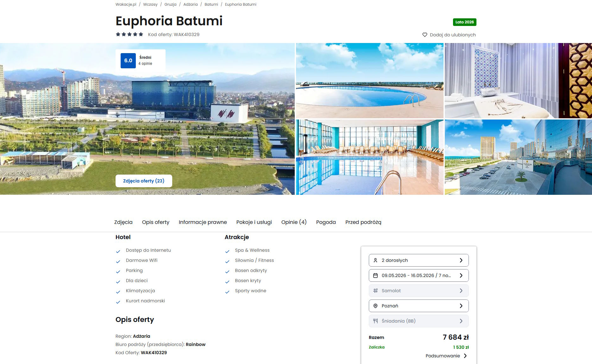The image size is (592, 364).
Task: Open Zdjęcia oferty (23) gallery button
Action: tap(144, 181)
